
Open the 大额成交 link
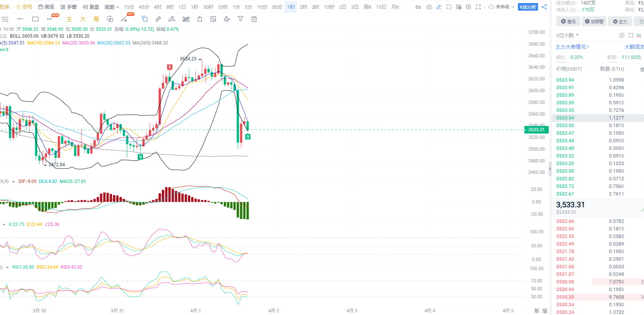click(x=634, y=47)
